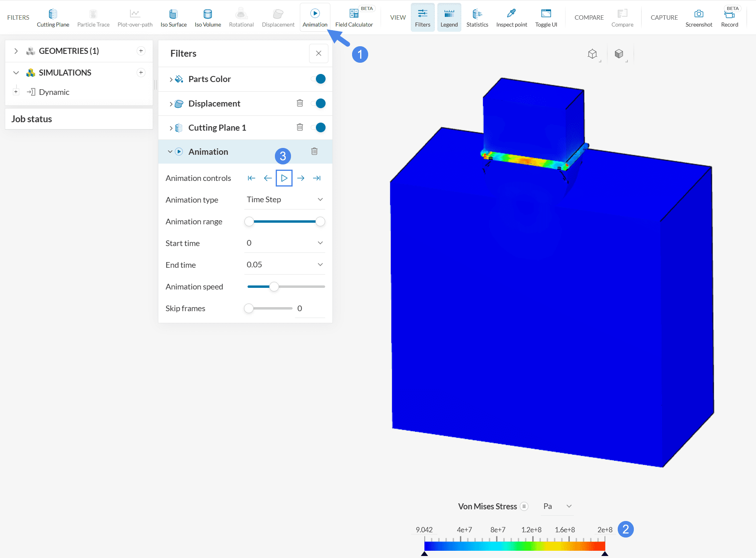Viewport: 756px width, 558px height.
Task: Close the Filters panel
Action: point(318,53)
